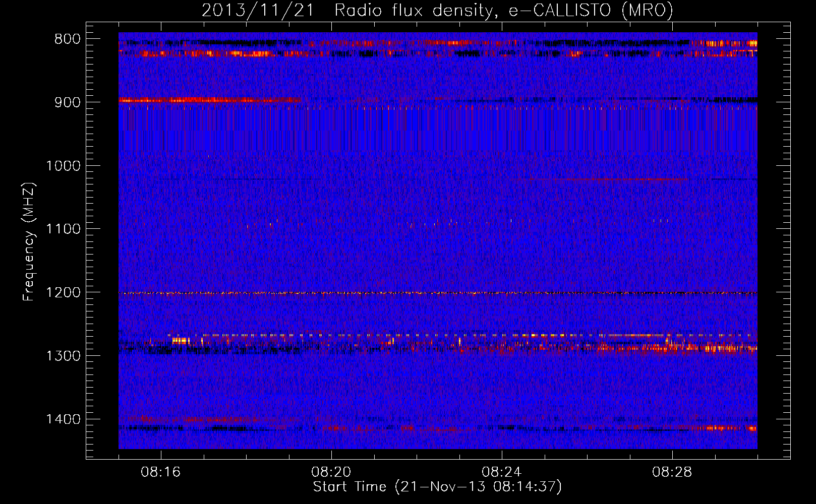Click the "Frequency (MHZ)" axis label
816x504 pixels.
pyautogui.click(x=29, y=242)
